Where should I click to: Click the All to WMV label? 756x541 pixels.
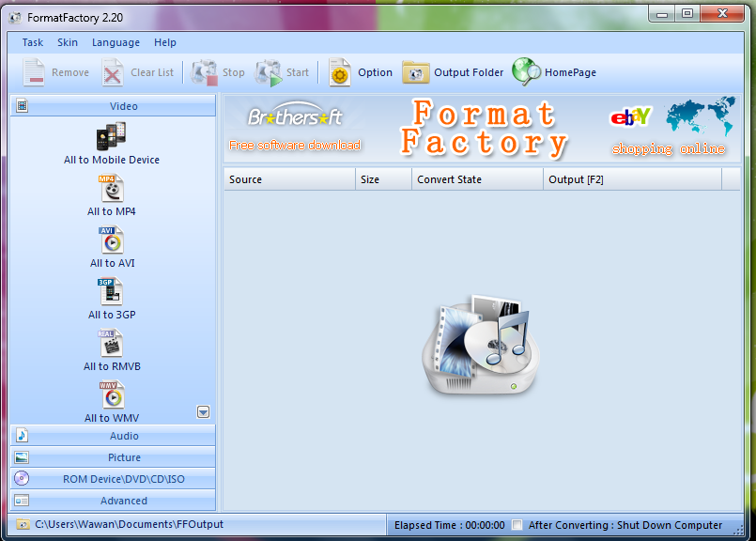pyautogui.click(x=112, y=418)
